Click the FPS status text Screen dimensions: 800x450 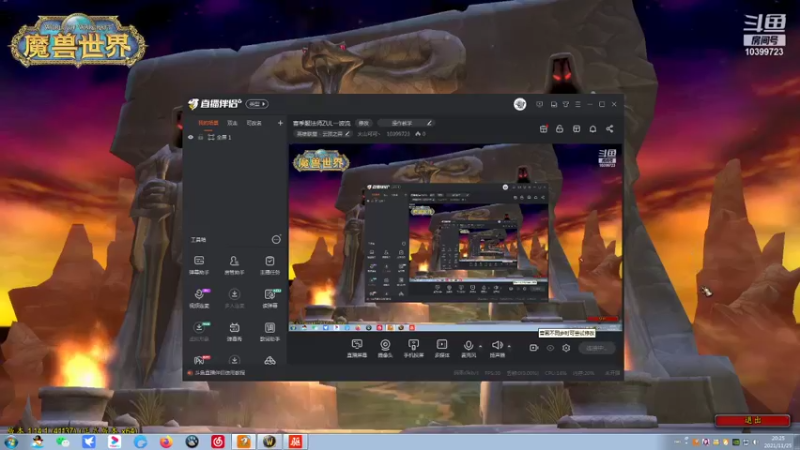tap(492, 373)
